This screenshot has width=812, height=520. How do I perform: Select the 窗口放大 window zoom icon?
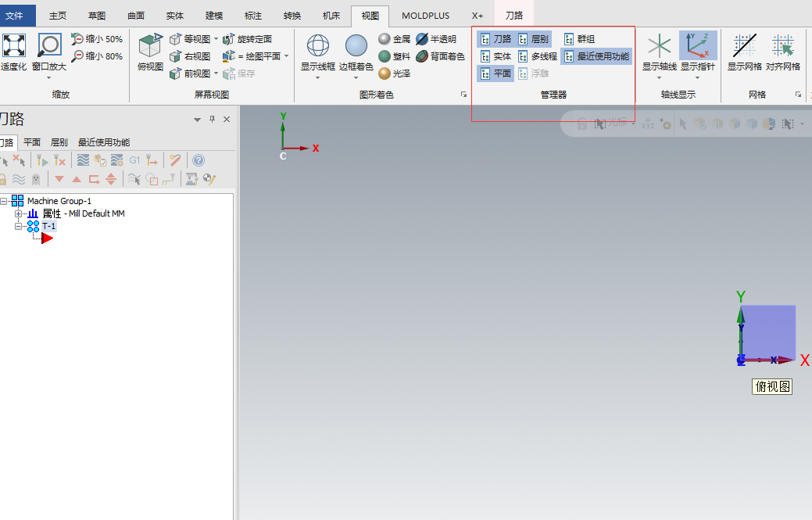click(x=48, y=48)
